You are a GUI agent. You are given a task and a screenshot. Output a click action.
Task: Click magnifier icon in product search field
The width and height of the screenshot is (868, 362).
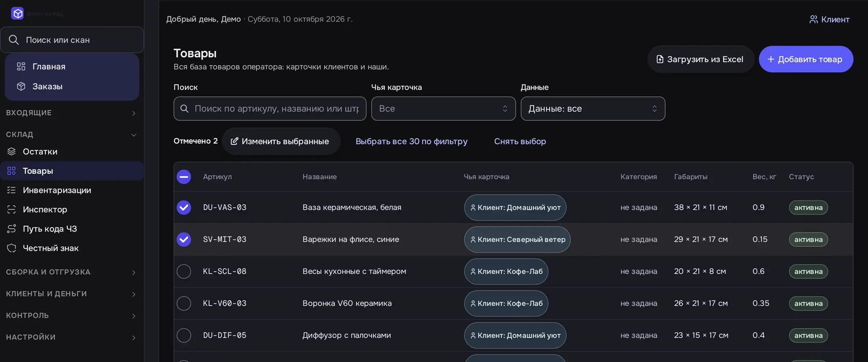(x=184, y=109)
